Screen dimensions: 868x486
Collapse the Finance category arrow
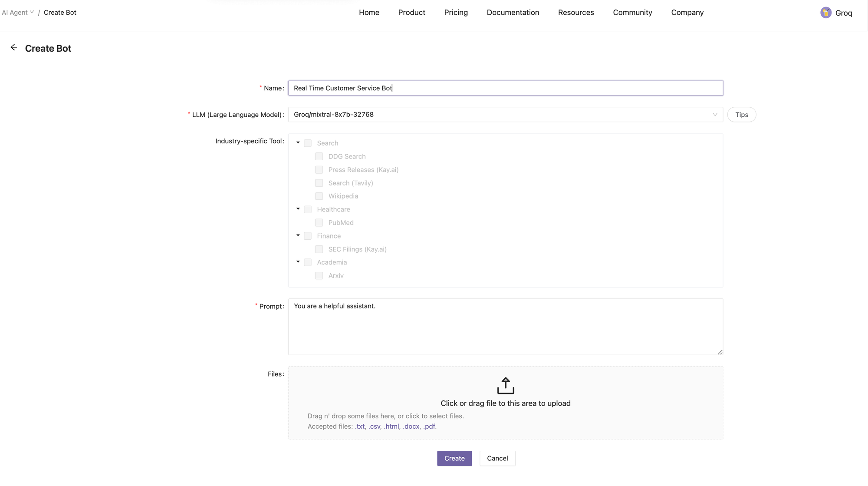[x=298, y=236]
